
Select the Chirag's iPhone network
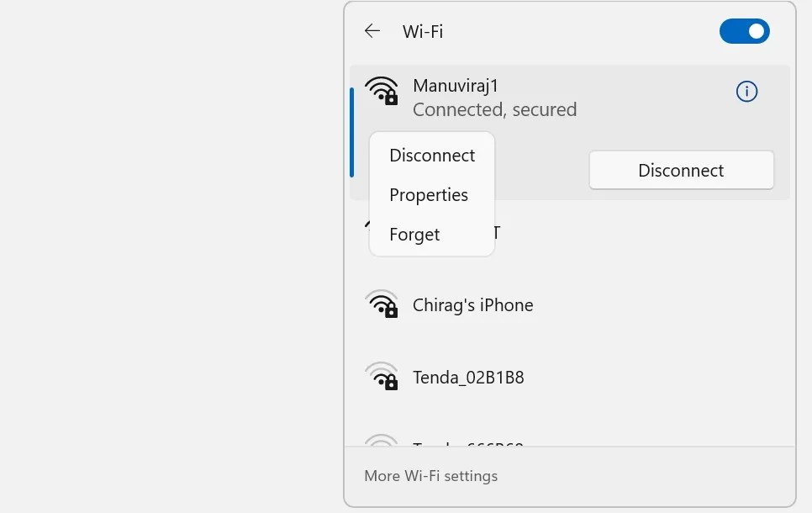coord(473,304)
